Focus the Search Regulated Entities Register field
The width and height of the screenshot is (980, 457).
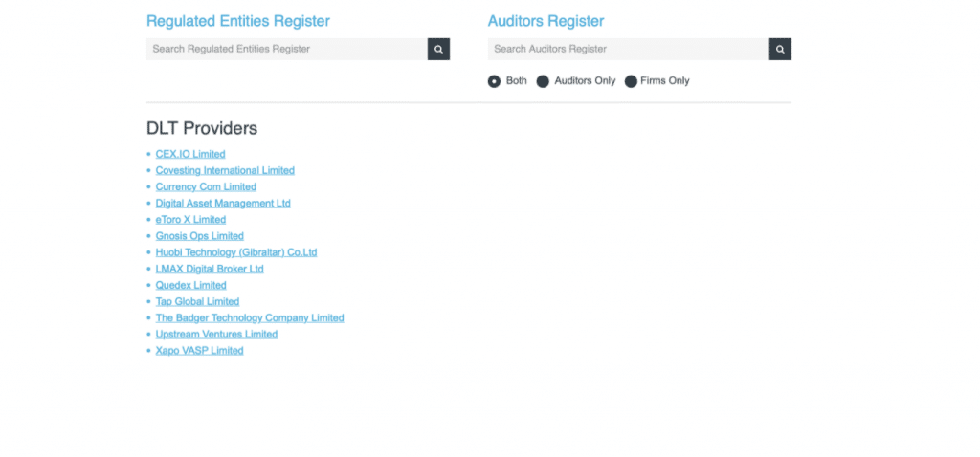click(287, 50)
